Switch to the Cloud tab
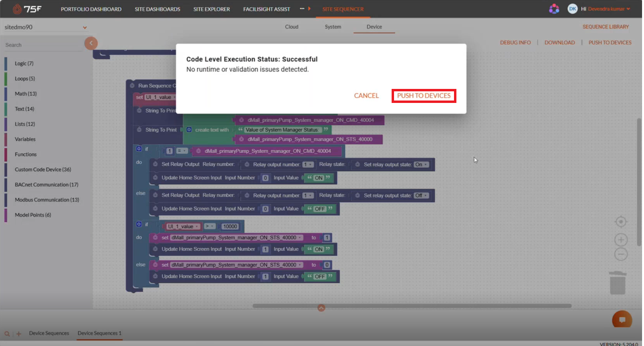Viewport: 644px width, 346px height. pyautogui.click(x=292, y=27)
